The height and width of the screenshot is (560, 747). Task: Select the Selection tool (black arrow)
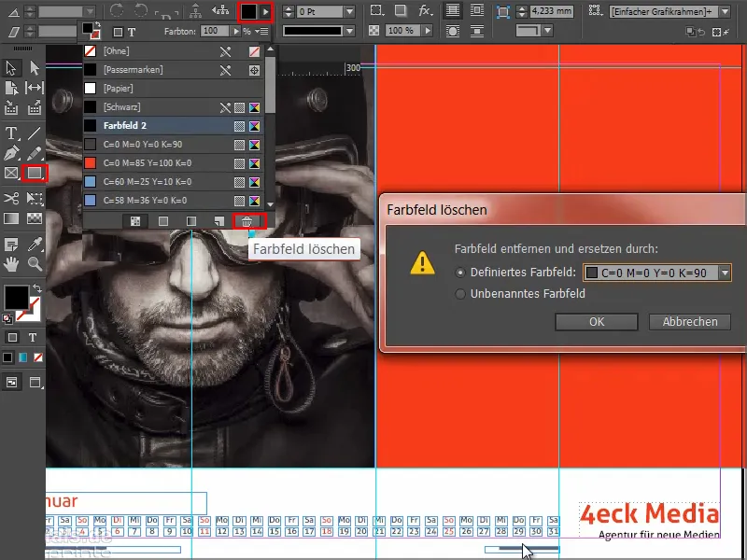(11, 68)
